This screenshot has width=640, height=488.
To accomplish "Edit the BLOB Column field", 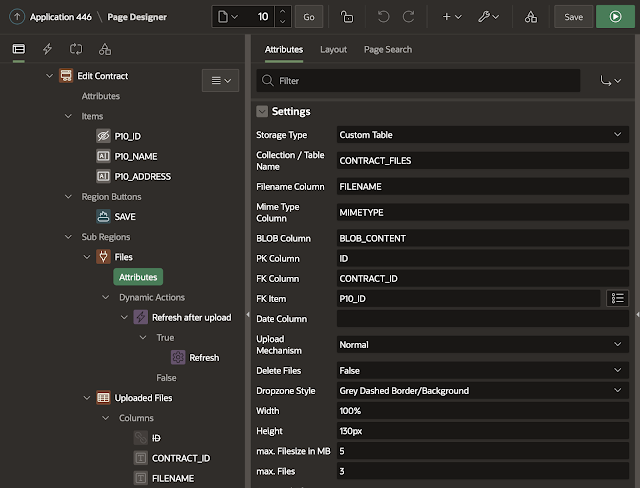I will (482, 238).
